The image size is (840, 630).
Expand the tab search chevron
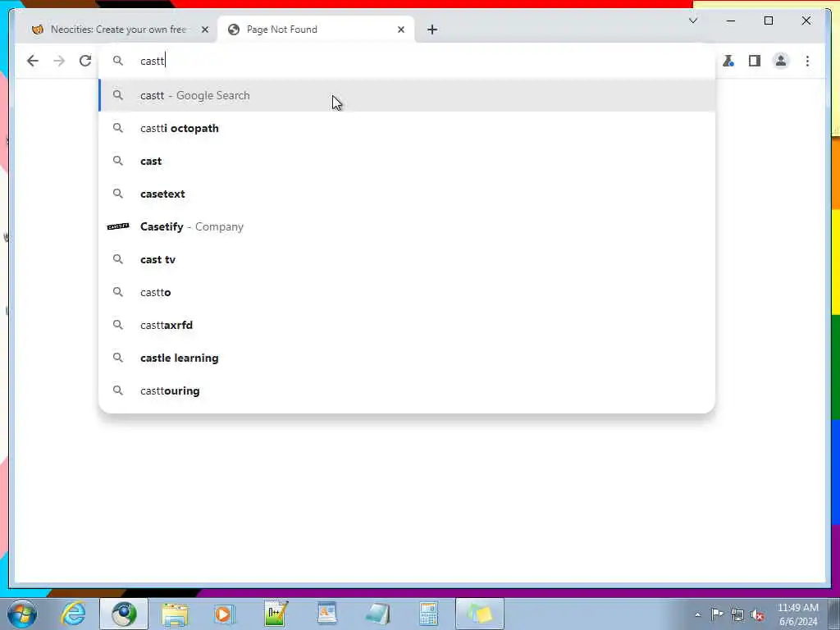pos(692,21)
